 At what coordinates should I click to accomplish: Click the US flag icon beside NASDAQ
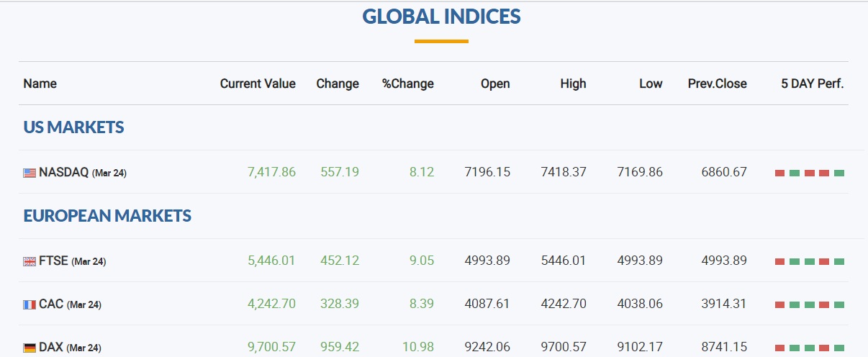click(x=30, y=173)
